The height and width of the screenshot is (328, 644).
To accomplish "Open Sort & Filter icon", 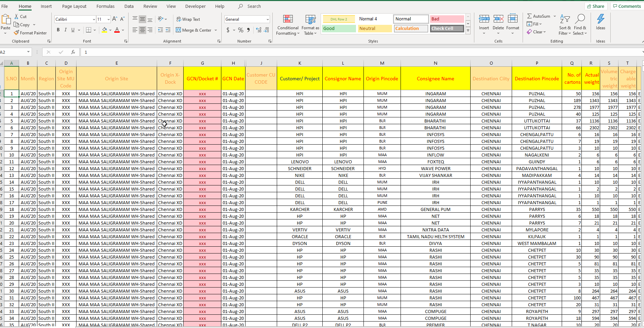I will pyautogui.click(x=565, y=19).
